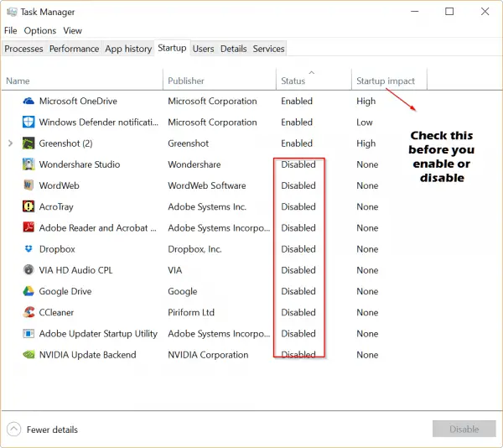The width and height of the screenshot is (503, 448).
Task: Switch to the Users tab
Action: (204, 49)
